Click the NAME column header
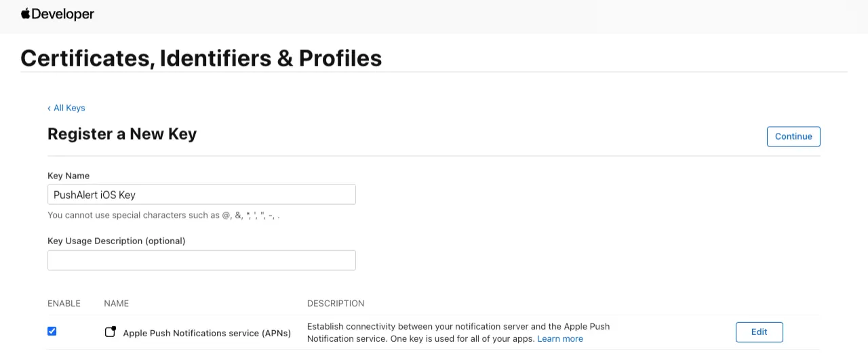 click(x=117, y=303)
